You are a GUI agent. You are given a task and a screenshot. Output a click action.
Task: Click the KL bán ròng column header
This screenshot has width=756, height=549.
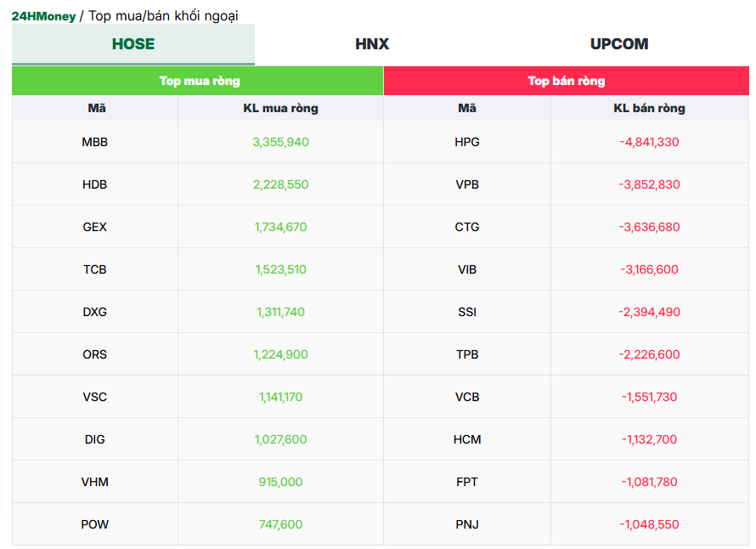(650, 108)
